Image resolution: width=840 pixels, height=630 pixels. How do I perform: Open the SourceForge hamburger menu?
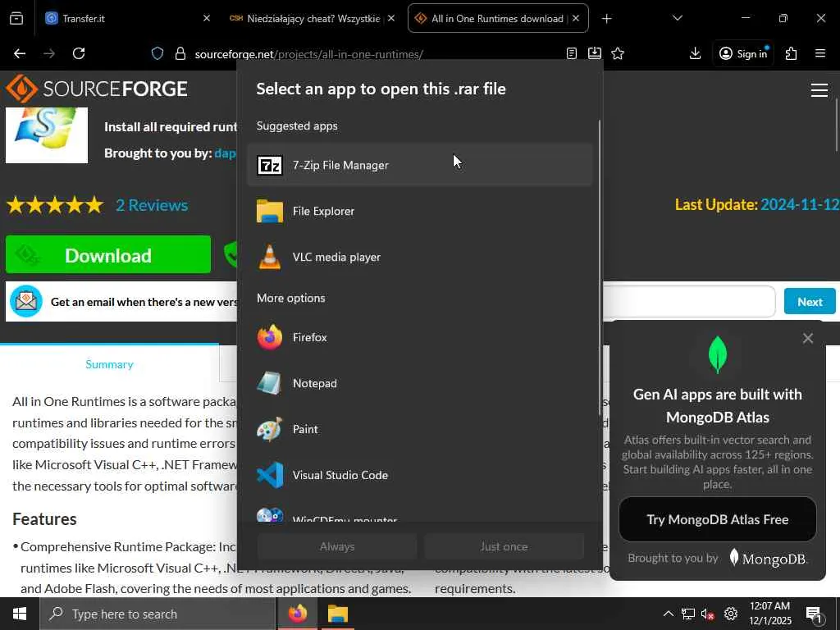click(819, 90)
